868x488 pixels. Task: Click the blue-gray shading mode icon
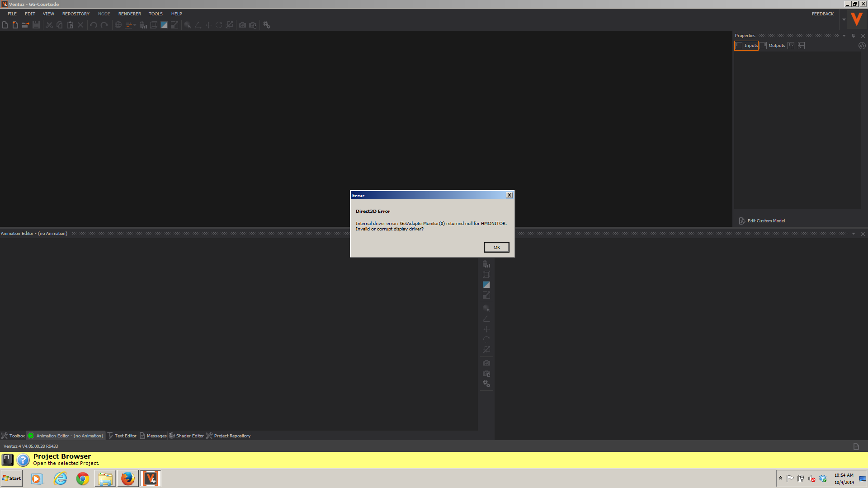[x=164, y=25]
